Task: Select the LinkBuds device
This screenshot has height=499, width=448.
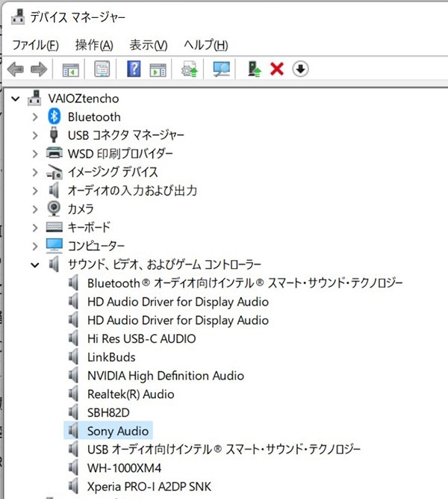Action: coord(111,357)
